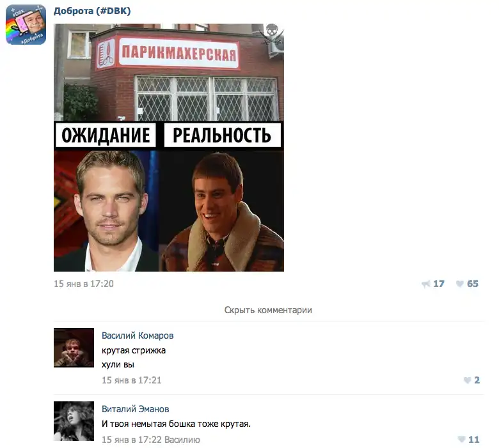
Task: Click the like count 11 on Эманов's comment
Action: (474, 440)
